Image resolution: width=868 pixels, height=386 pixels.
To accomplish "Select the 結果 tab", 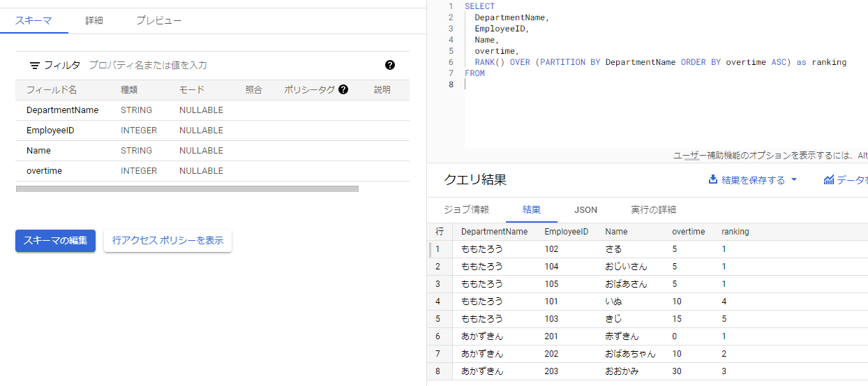I will [532, 209].
